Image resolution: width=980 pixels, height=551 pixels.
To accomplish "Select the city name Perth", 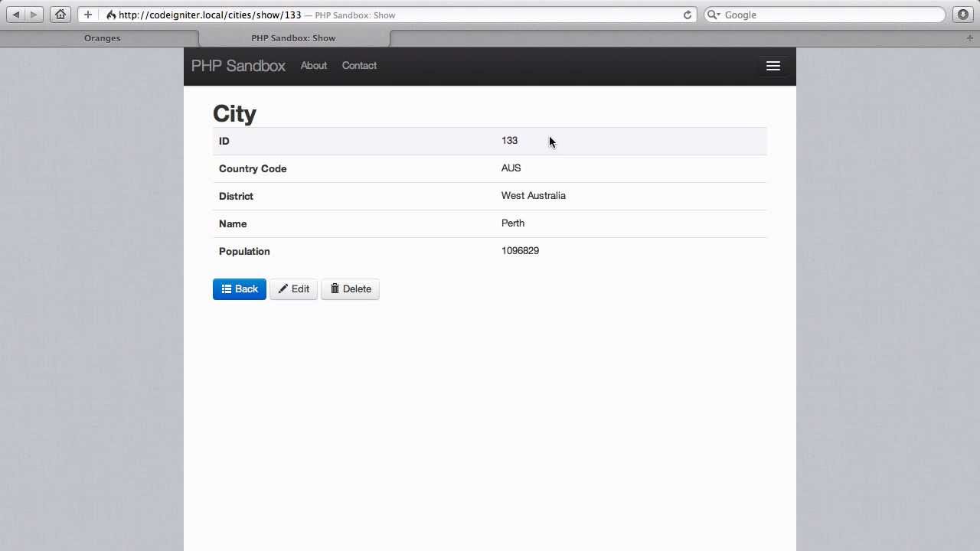I will [x=513, y=223].
